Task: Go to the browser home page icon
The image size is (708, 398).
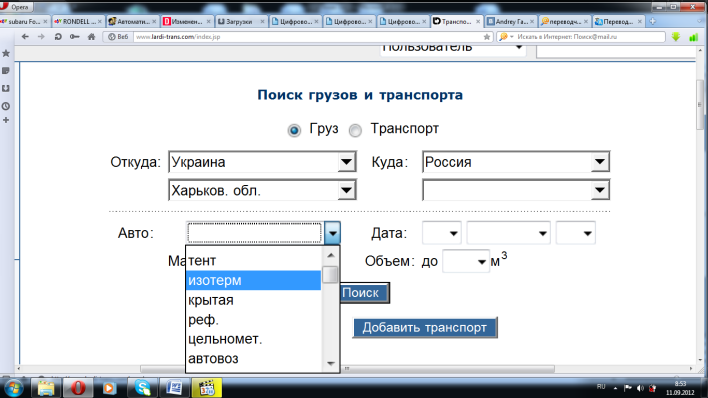Action: tap(91, 37)
